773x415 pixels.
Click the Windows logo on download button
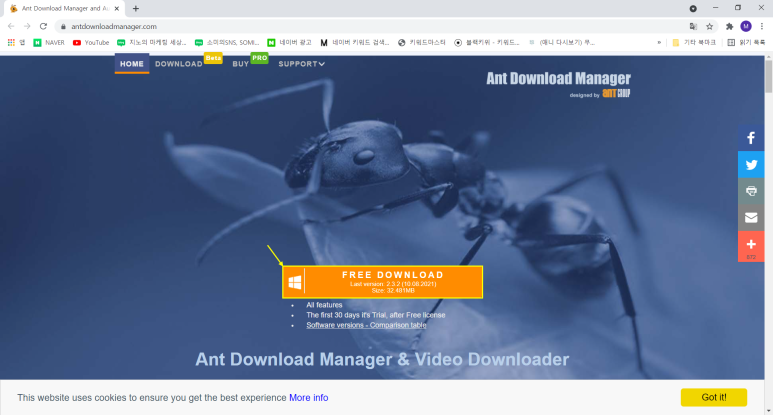pos(295,282)
